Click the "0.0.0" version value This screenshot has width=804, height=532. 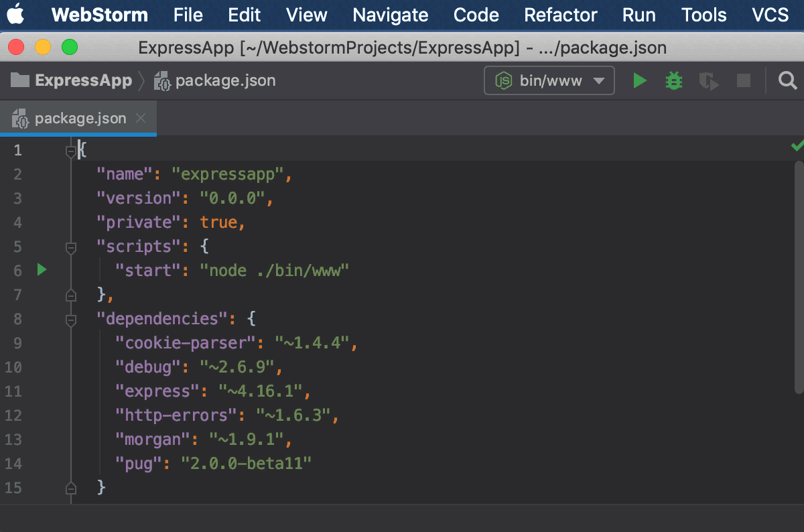(x=233, y=198)
